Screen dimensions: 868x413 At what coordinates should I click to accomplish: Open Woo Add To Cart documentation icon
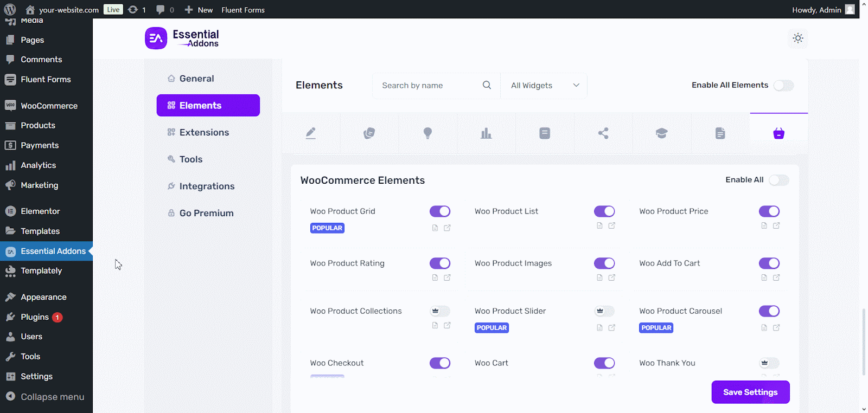coord(764,278)
